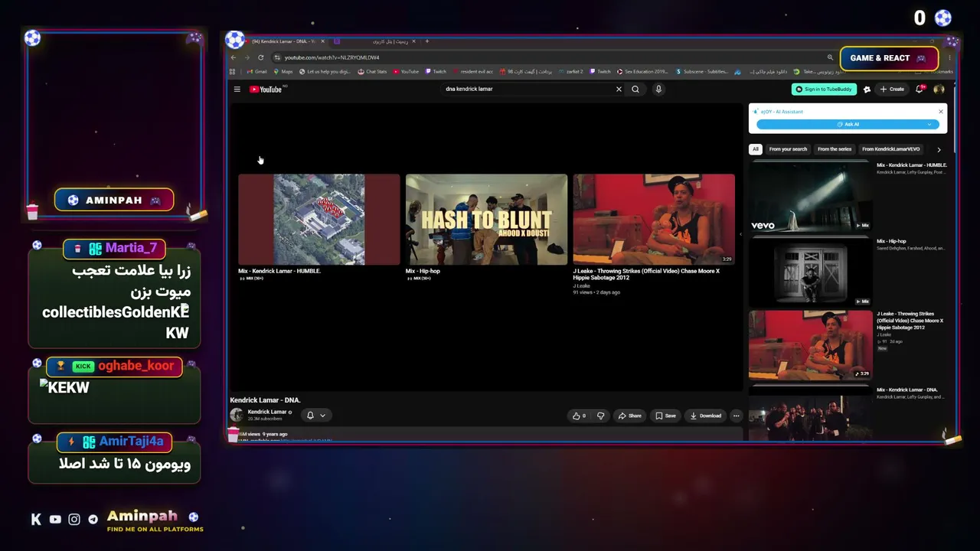Viewport: 980px width, 551px height.
Task: Open YouTube notifications bell in header
Action: click(x=920, y=90)
